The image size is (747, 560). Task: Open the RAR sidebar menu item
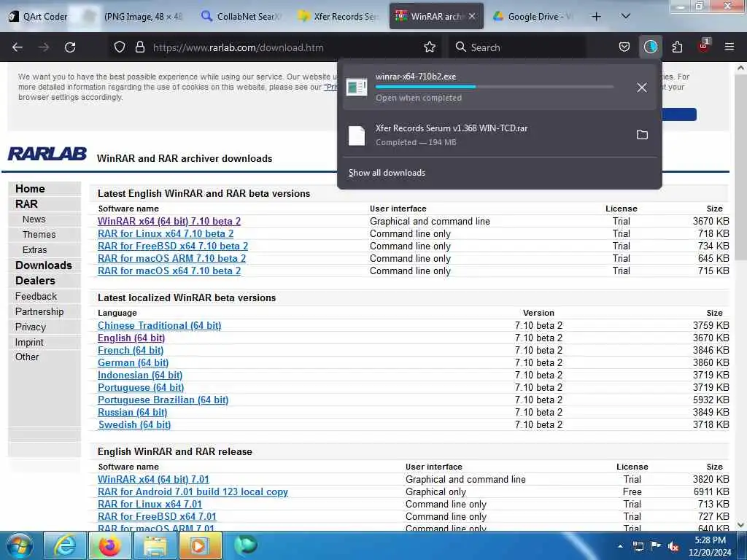pyautogui.click(x=27, y=204)
